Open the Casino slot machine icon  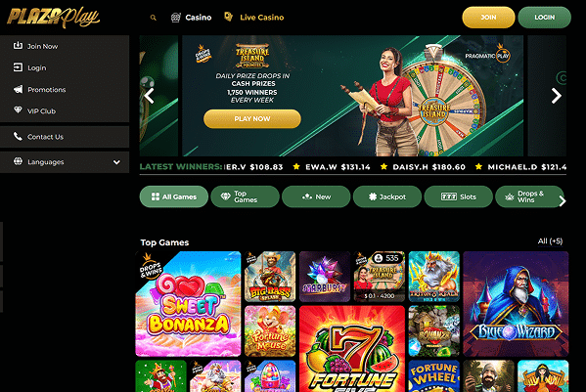[x=176, y=18]
